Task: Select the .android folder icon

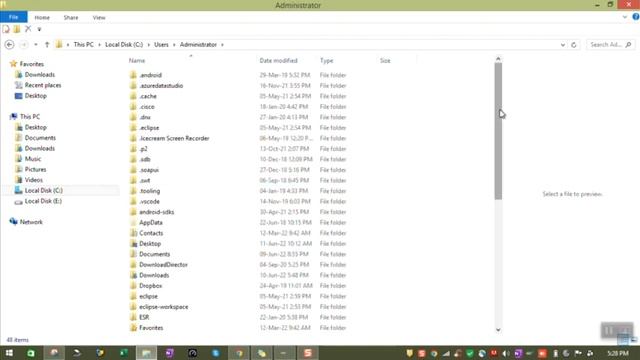Action: (x=133, y=75)
